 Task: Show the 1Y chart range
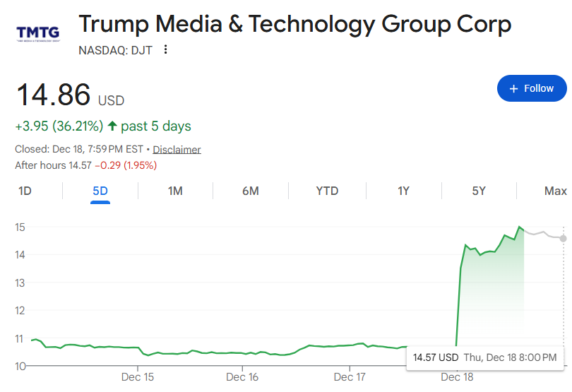(x=403, y=191)
